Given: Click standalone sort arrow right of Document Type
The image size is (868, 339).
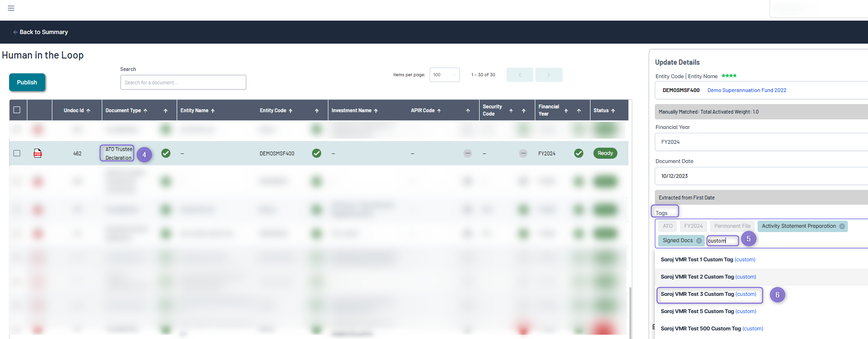Looking at the screenshot, I should (166, 111).
